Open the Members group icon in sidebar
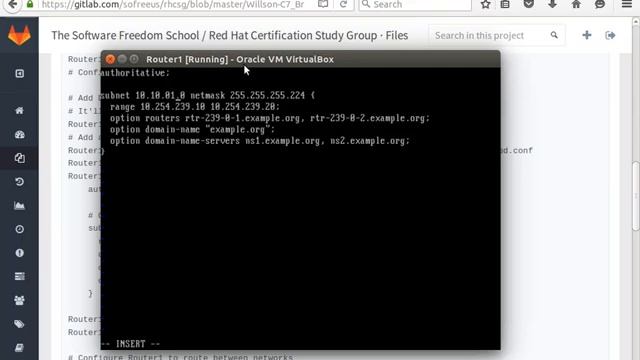 [x=20, y=300]
